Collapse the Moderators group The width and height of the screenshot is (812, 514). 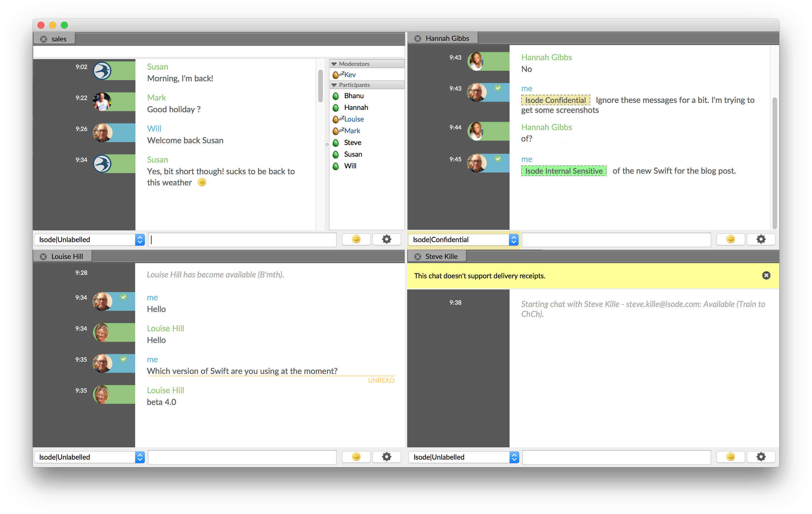334,64
